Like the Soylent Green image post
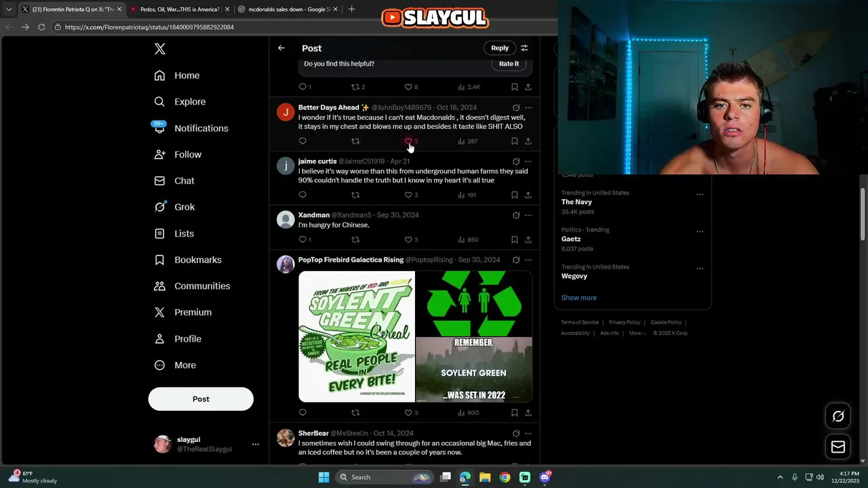This screenshot has width=868, height=488. [x=408, y=412]
